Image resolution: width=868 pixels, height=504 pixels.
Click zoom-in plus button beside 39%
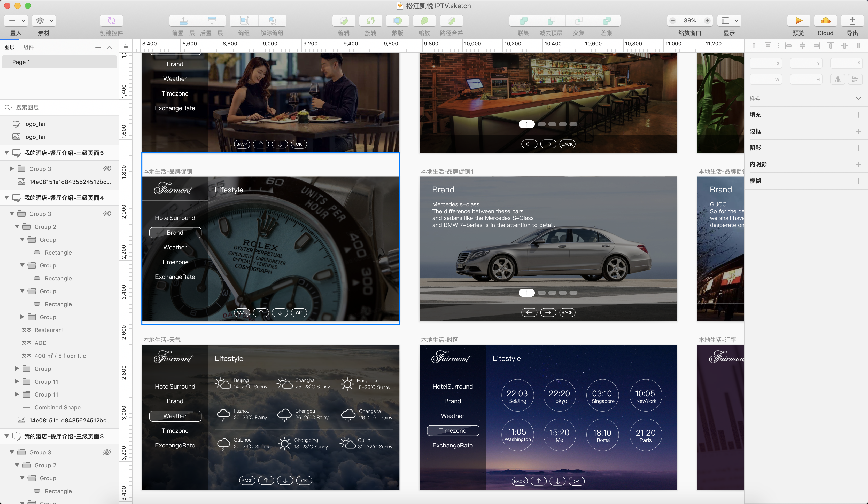707,21
